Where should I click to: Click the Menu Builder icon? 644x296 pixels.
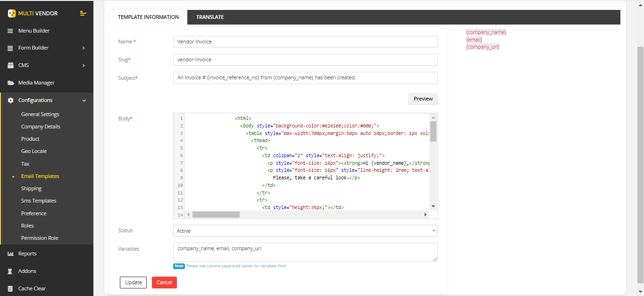tap(10, 31)
